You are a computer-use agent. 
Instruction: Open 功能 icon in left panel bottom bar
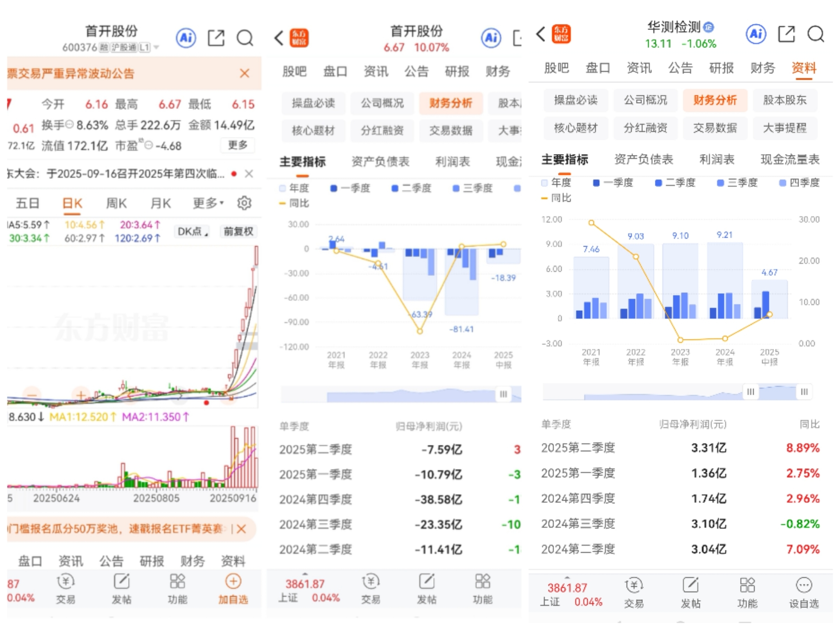click(x=177, y=589)
